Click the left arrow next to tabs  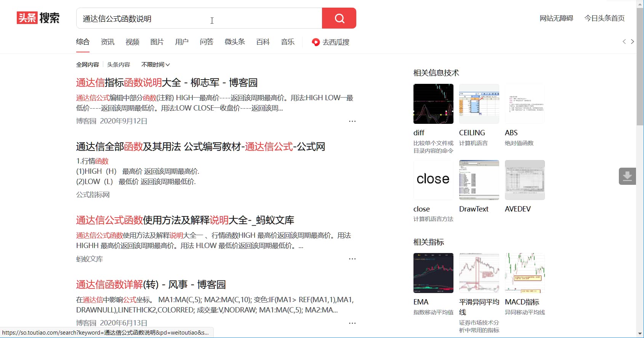pos(624,42)
